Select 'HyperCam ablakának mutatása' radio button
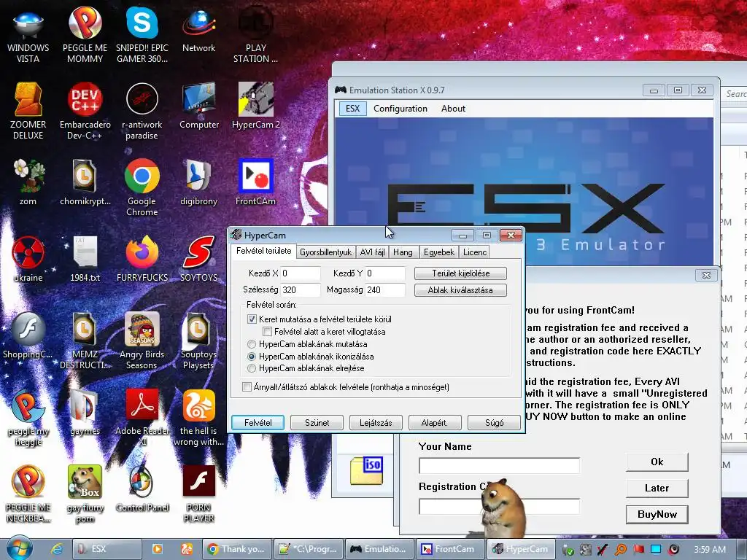 [252, 344]
